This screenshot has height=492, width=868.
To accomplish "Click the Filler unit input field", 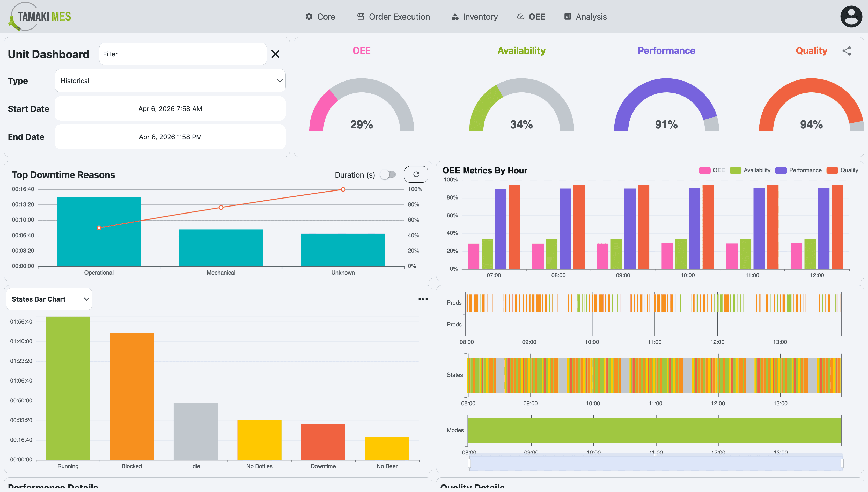I will pos(183,54).
